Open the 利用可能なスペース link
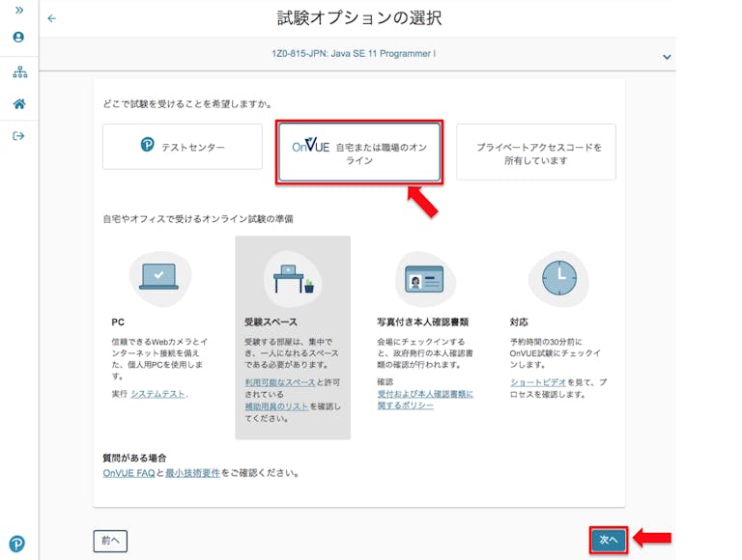 click(x=279, y=382)
